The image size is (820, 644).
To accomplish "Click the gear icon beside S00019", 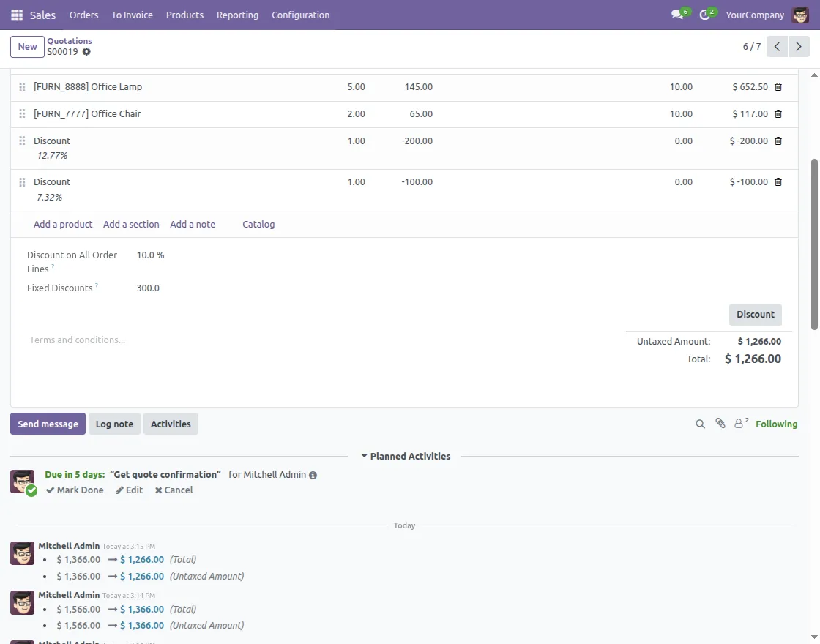I will point(86,52).
